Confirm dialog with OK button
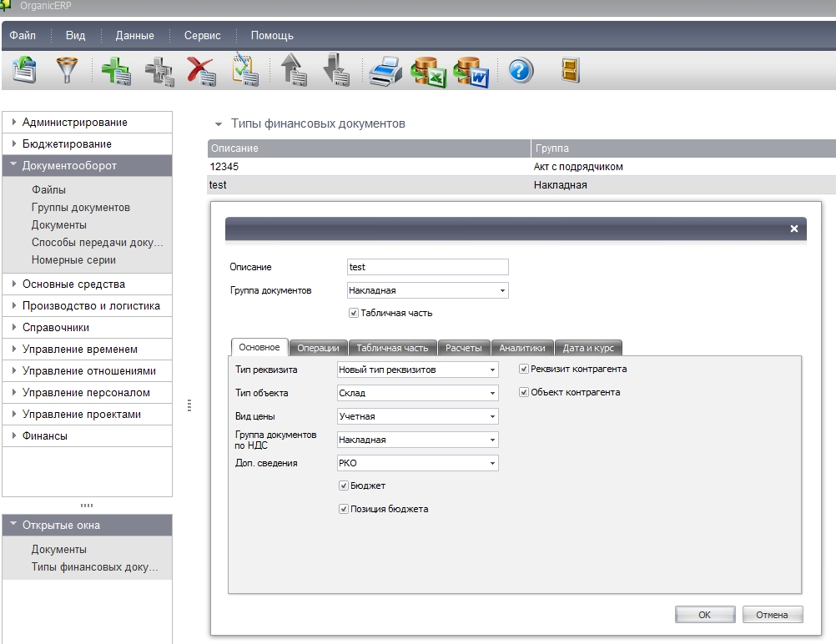Viewport: 836px width, 644px height. pos(705,615)
